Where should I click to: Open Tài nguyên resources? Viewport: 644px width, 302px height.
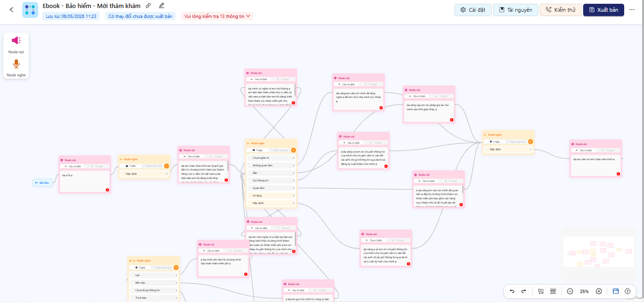pos(516,10)
